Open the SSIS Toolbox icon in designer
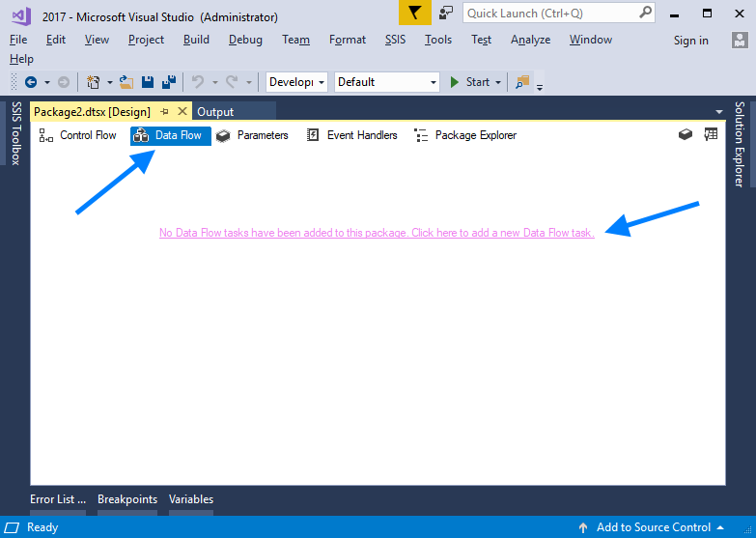 [686, 135]
